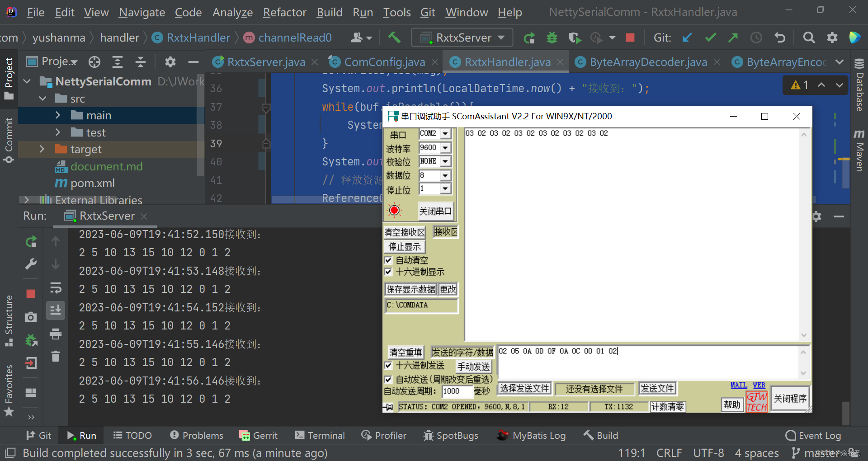
Task: Print console output icon
Action: (56, 334)
